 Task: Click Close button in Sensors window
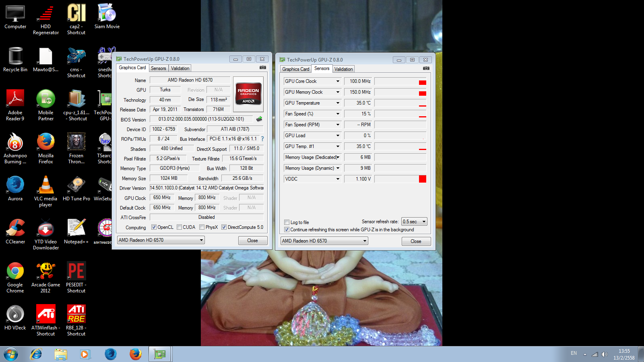click(416, 241)
